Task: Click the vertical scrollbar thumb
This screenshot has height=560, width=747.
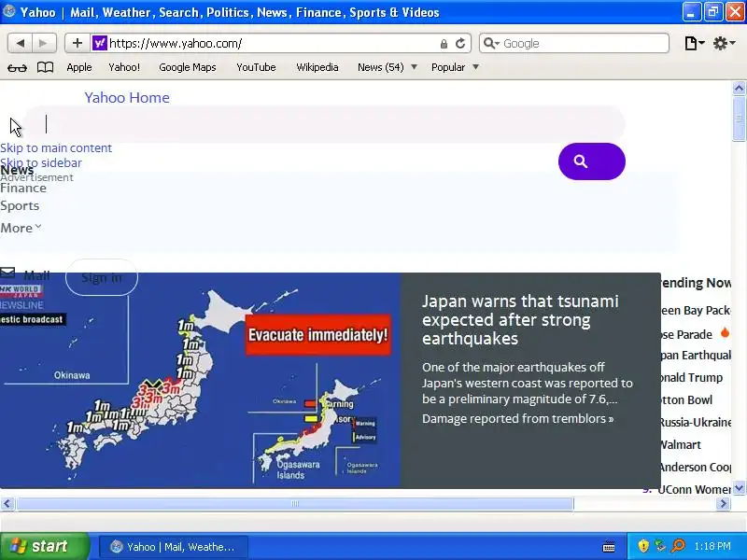Action: click(x=739, y=119)
